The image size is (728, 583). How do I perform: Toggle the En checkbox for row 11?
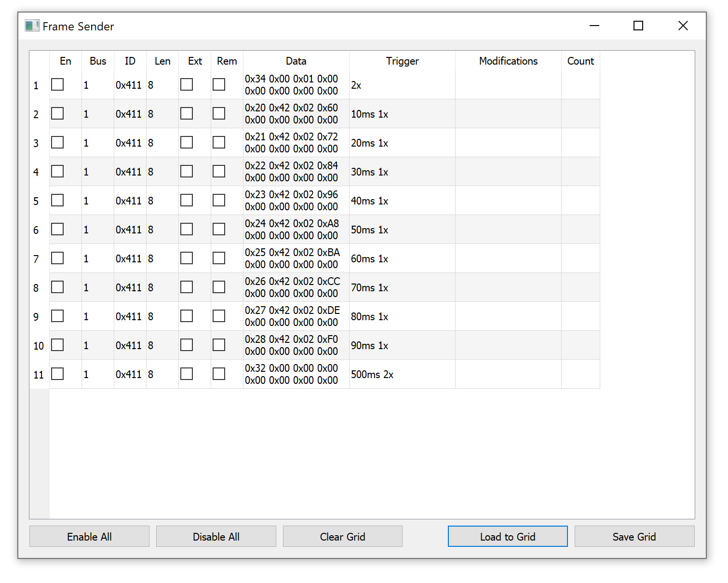57,374
